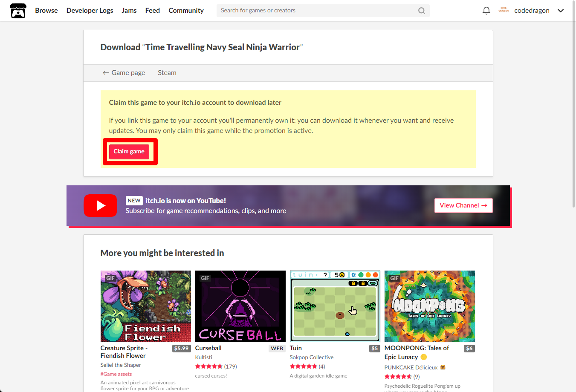Switch to the Steam tab
This screenshot has height=392, width=576.
167,73
